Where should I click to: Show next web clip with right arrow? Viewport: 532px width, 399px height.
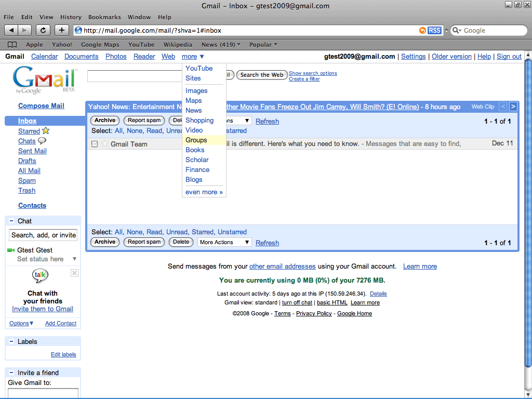(x=513, y=107)
